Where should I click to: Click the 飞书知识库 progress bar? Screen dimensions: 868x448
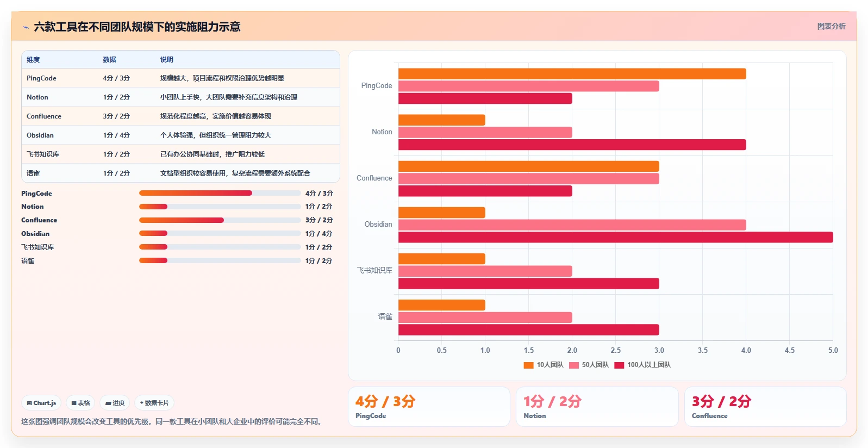pyautogui.click(x=220, y=247)
